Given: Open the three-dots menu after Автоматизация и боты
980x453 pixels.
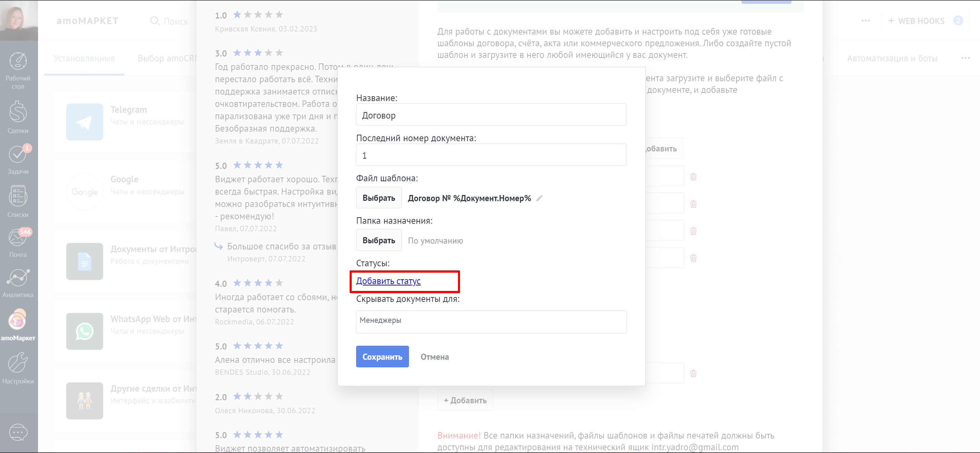Looking at the screenshot, I should tap(966, 58).
